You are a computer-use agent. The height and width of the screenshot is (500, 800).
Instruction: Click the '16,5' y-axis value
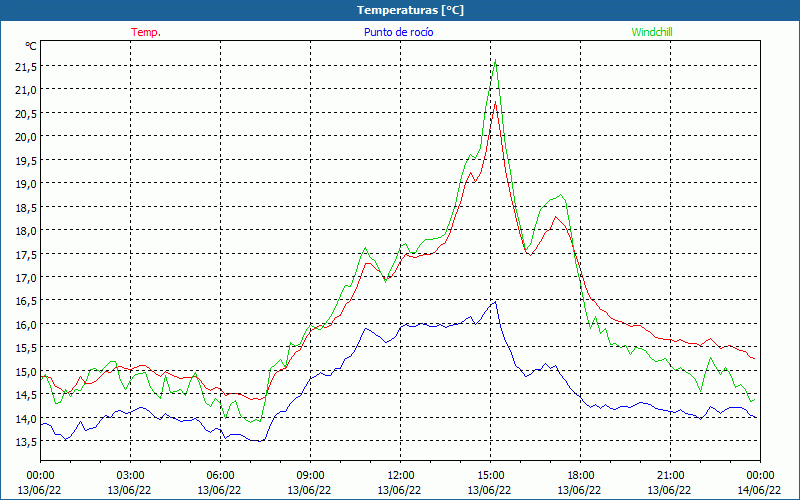26,301
